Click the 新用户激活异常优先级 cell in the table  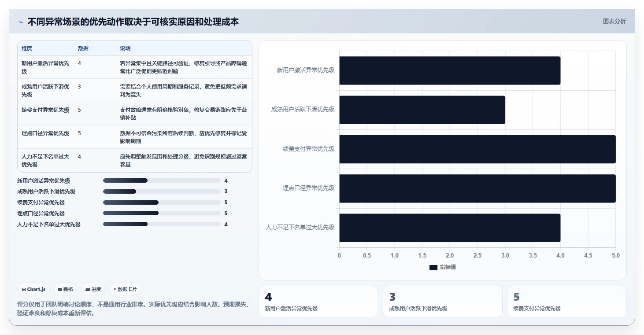[x=45, y=67]
